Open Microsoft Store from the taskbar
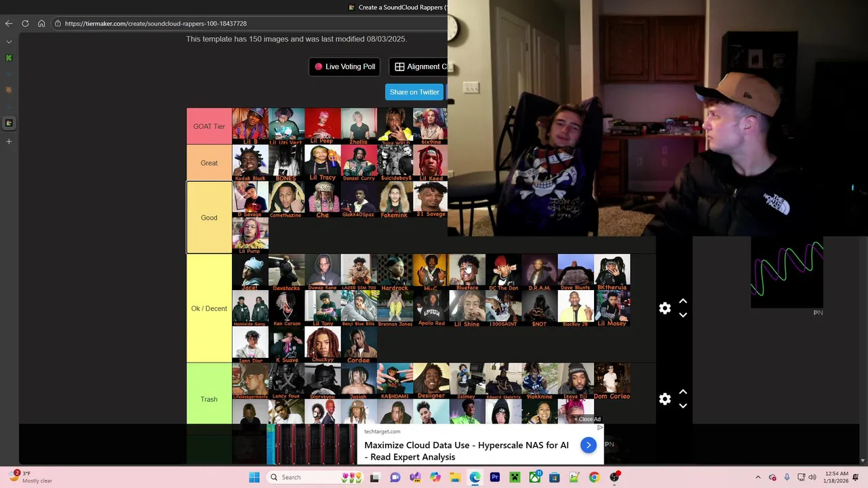Screen dimensions: 868x488 pos(554,477)
